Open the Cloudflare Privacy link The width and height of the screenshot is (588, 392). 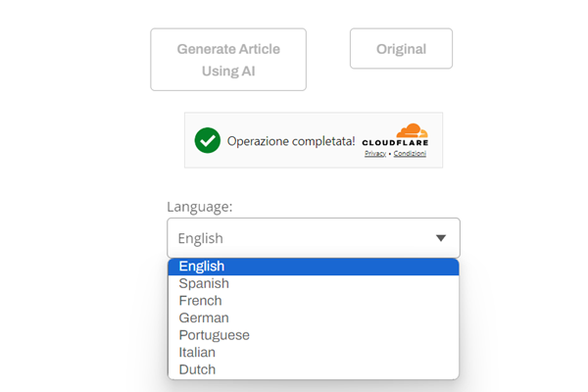tap(375, 154)
